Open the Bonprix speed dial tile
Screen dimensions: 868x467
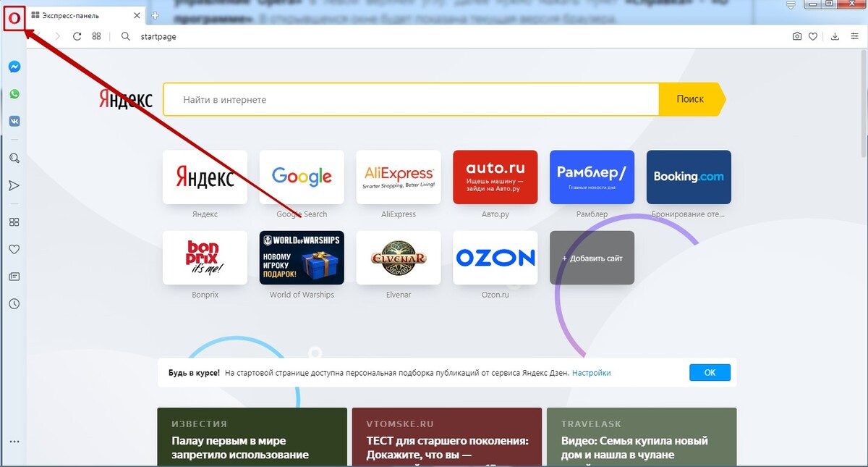tap(205, 258)
